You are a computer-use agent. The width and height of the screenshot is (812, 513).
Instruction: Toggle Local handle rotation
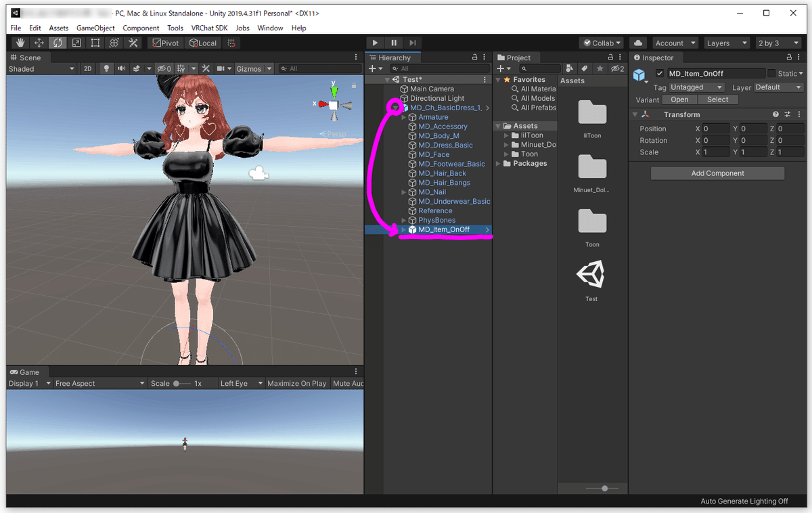[204, 43]
